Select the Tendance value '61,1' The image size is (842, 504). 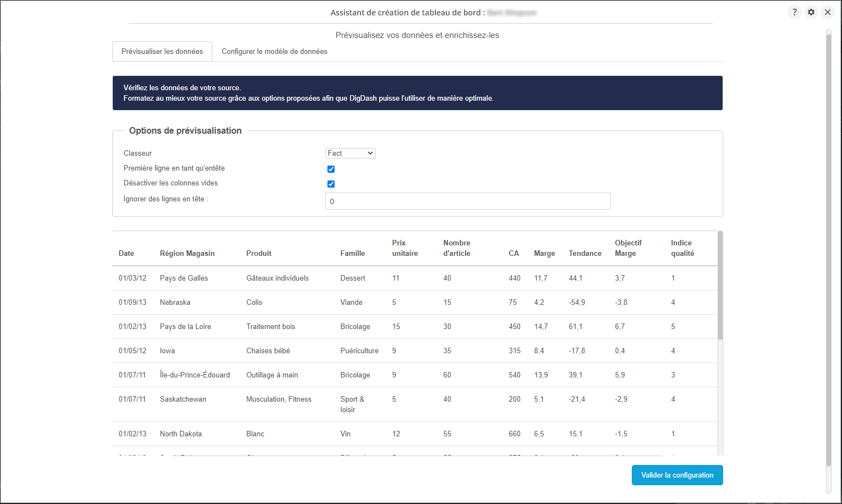click(576, 326)
